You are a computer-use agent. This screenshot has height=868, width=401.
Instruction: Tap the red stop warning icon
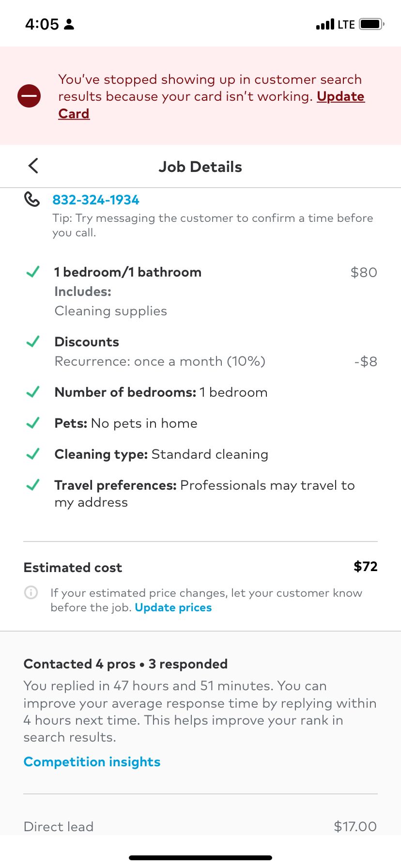coord(29,96)
